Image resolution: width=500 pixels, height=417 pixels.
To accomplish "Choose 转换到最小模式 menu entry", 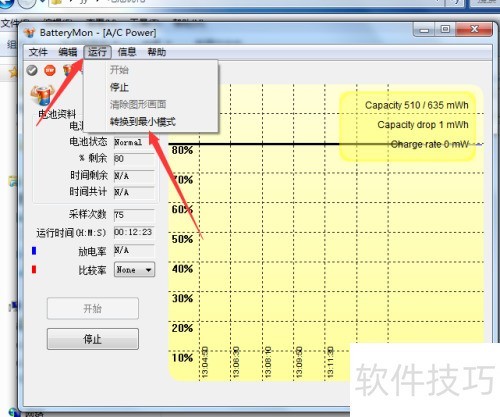I will (x=151, y=122).
